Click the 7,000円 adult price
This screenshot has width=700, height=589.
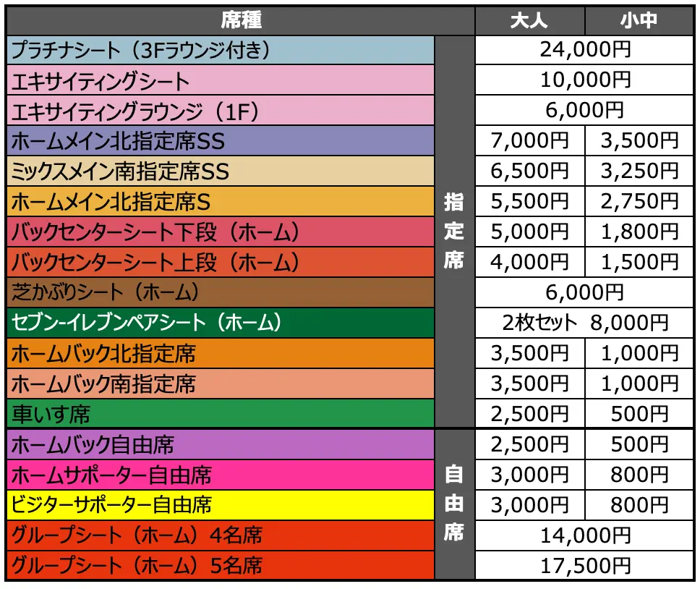coord(530,140)
